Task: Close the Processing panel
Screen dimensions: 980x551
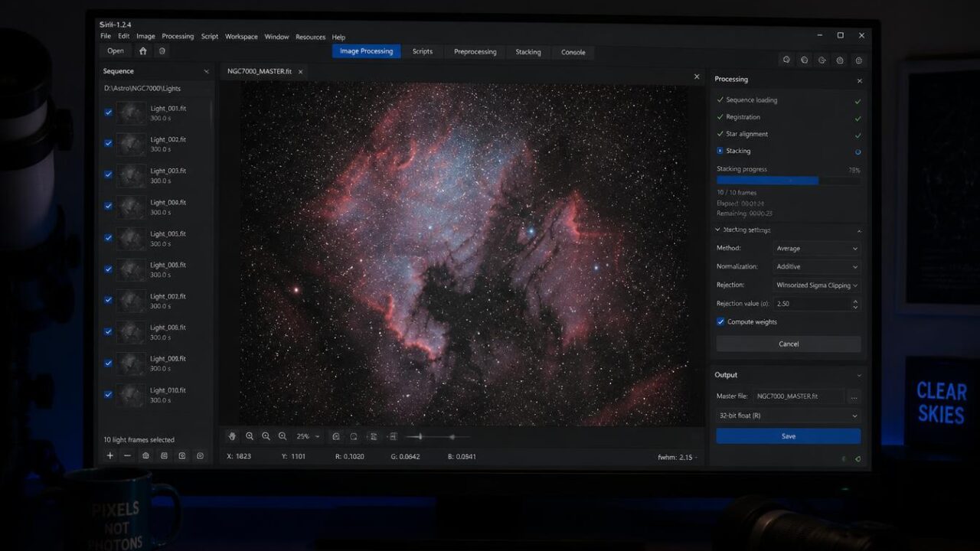Action: 859,80
